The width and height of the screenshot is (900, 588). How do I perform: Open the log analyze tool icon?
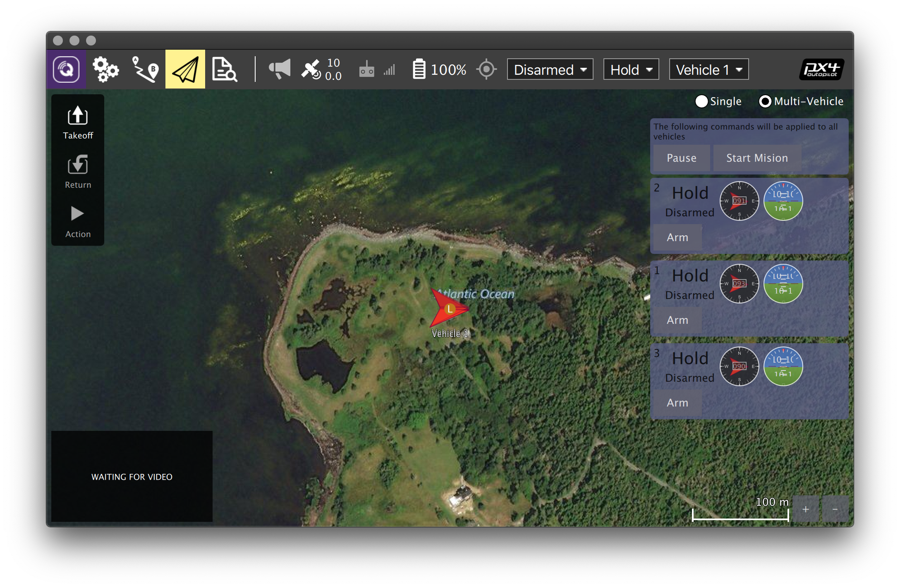click(x=225, y=69)
